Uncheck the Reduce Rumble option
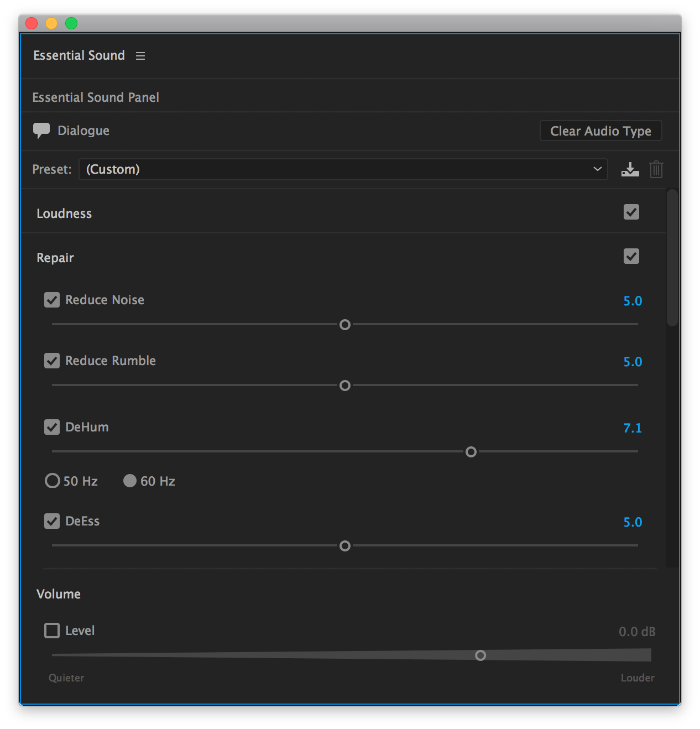 [x=52, y=361]
